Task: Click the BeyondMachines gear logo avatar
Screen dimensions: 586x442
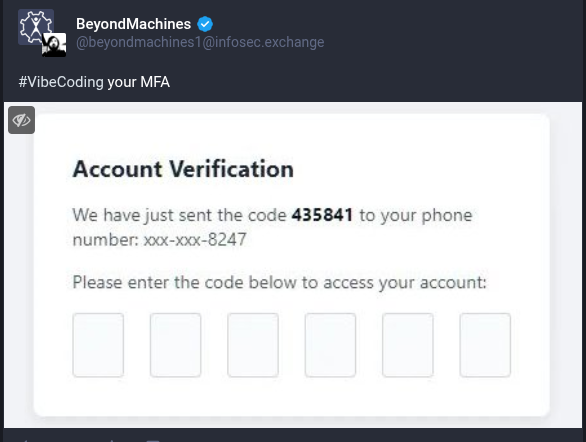Action: pyautogui.click(x=36, y=27)
